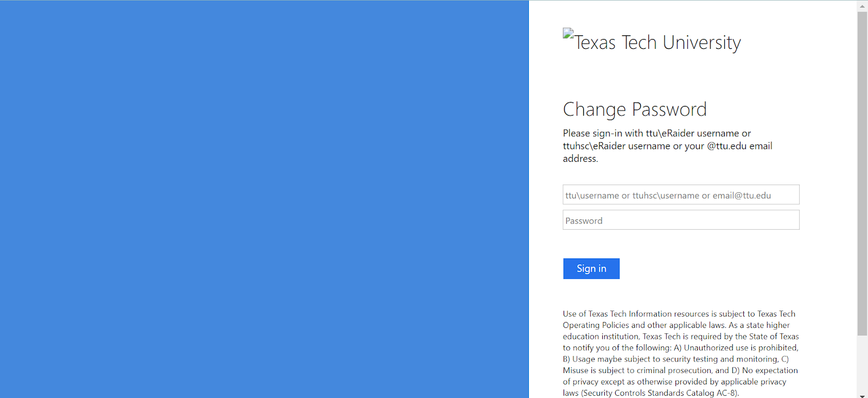Focus the eRaider username or email field

(681, 194)
